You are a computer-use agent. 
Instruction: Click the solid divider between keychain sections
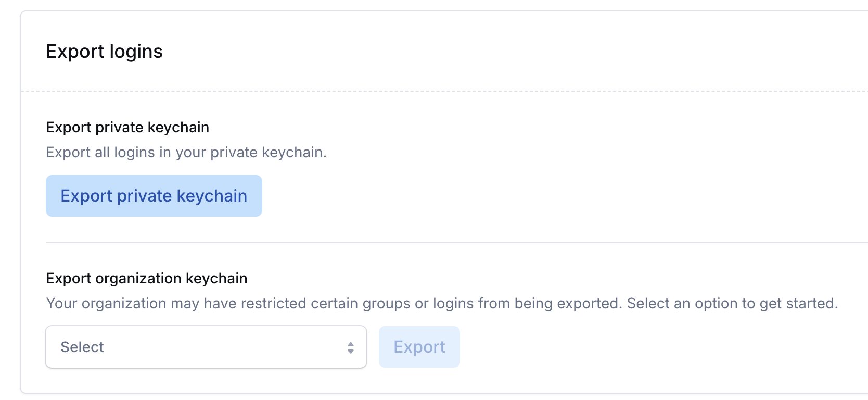(x=457, y=242)
